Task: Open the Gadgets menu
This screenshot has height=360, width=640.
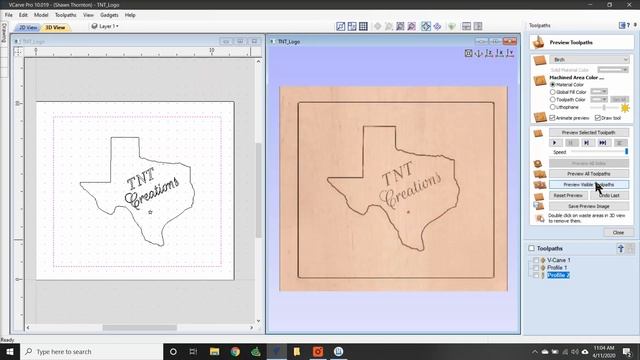Action: coord(109,15)
